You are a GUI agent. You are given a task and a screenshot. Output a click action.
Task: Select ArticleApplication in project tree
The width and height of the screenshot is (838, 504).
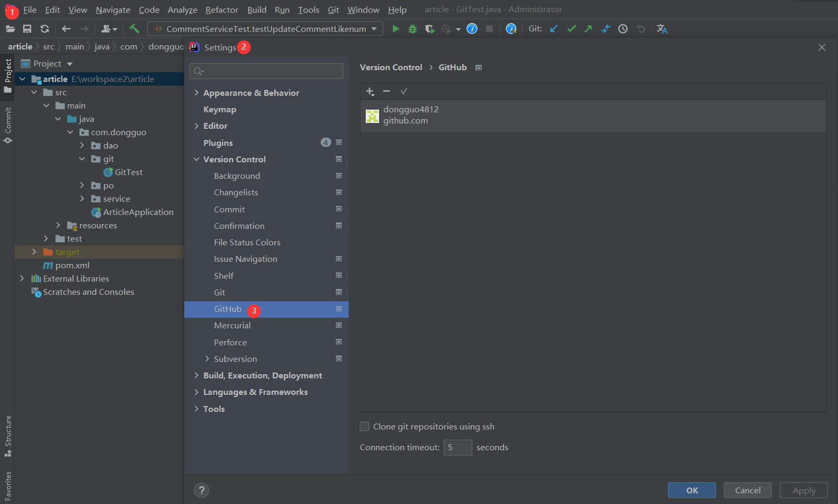[x=138, y=212]
